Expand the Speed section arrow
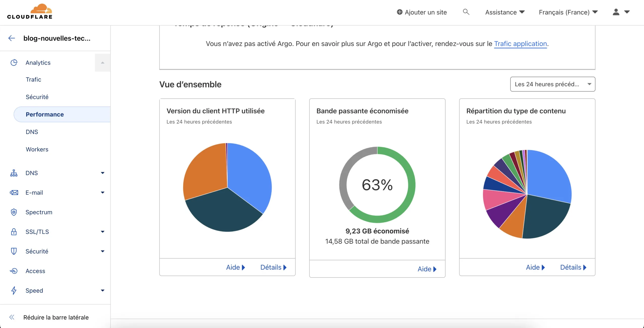 (103, 291)
